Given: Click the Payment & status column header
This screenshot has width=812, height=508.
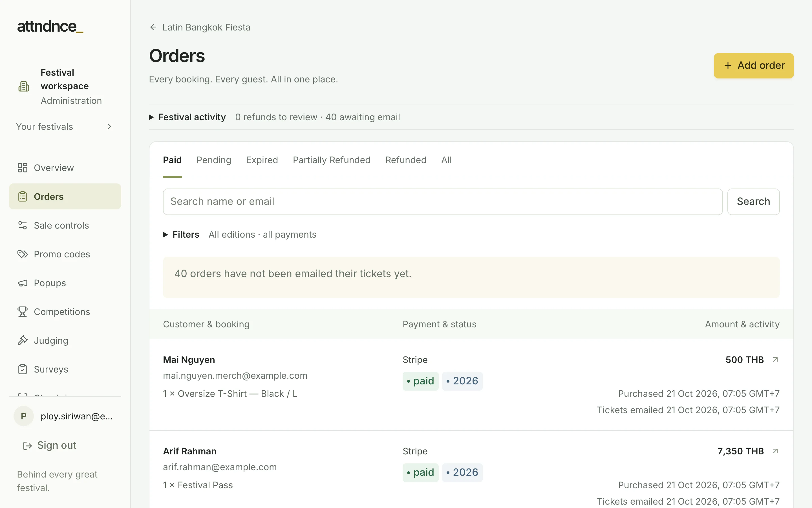Looking at the screenshot, I should 439,324.
